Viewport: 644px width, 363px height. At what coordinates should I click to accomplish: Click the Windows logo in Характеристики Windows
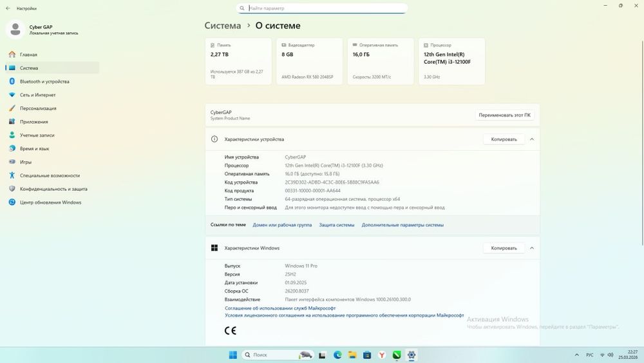point(214,248)
